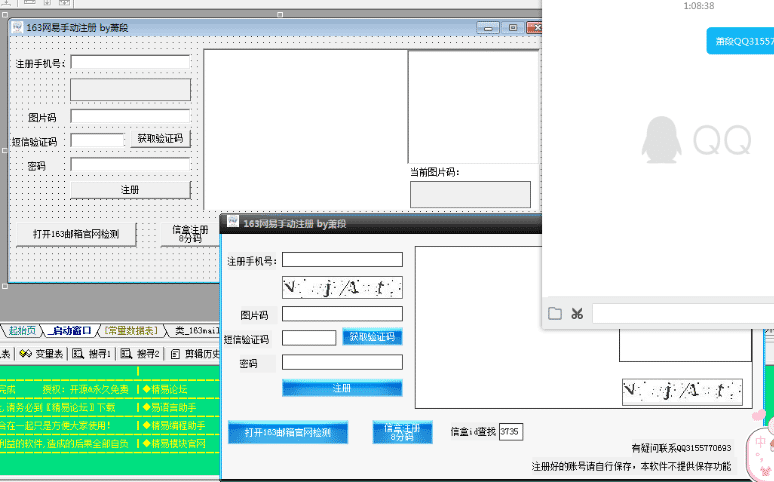
Task: Click the 1:08:38 timestamp in QQ chat
Action: [x=698, y=6]
